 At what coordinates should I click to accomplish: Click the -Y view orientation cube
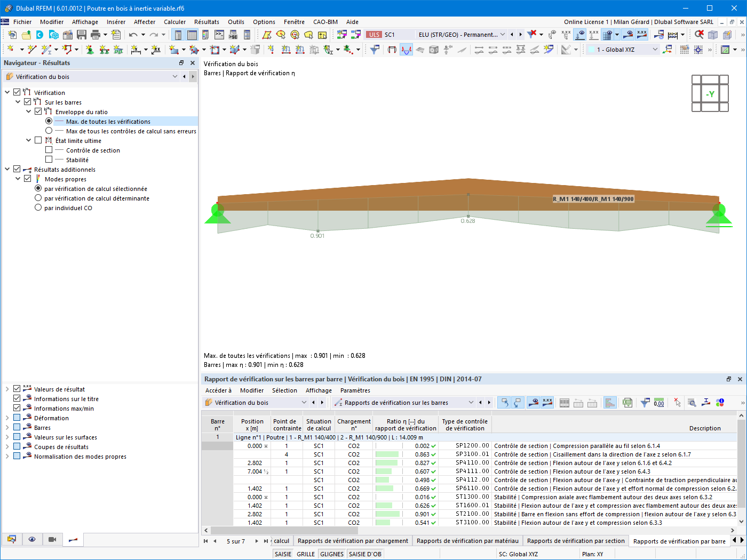click(x=710, y=94)
